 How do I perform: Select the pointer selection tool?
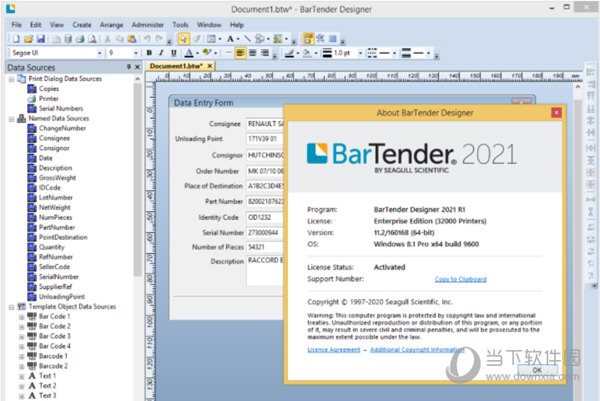click(184, 39)
